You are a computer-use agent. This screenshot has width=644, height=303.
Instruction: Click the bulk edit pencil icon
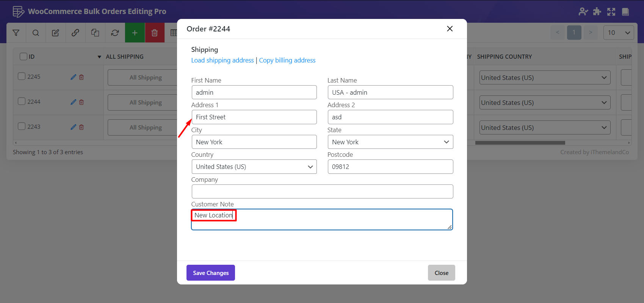pyautogui.click(x=55, y=33)
